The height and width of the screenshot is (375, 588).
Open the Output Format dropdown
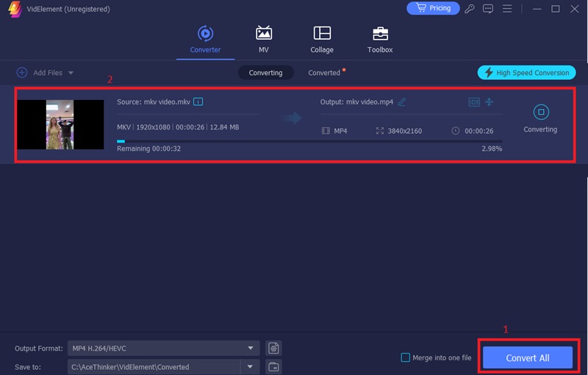163,349
